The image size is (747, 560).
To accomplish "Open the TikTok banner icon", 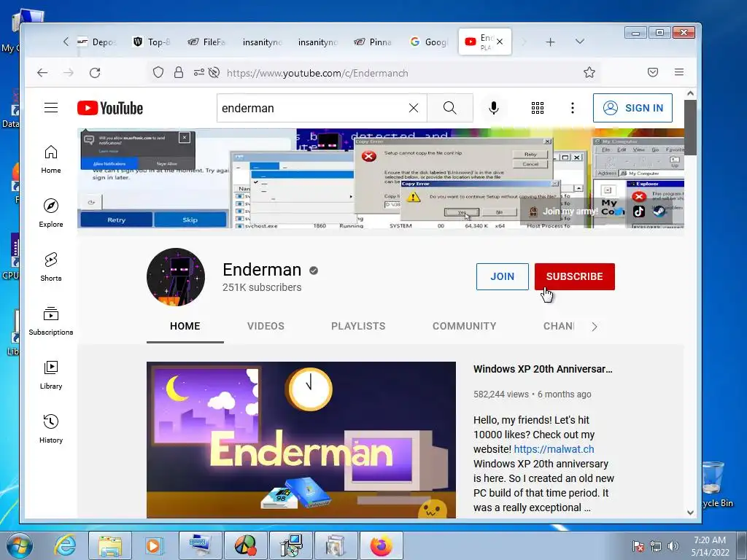I will (639, 211).
